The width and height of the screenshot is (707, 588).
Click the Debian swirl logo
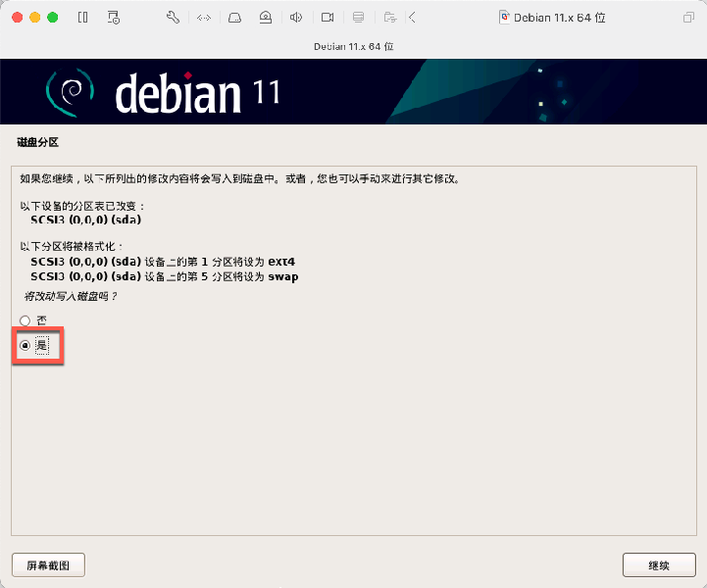(x=71, y=92)
